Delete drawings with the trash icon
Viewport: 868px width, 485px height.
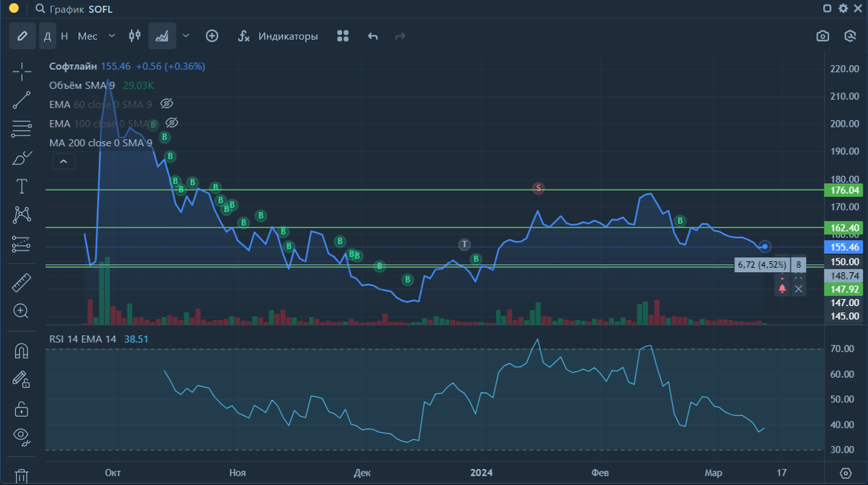[22, 476]
